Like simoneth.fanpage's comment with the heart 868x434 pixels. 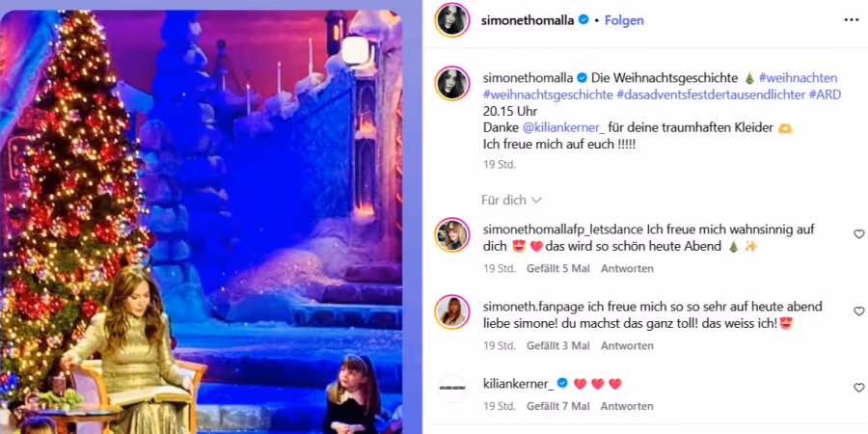click(858, 312)
